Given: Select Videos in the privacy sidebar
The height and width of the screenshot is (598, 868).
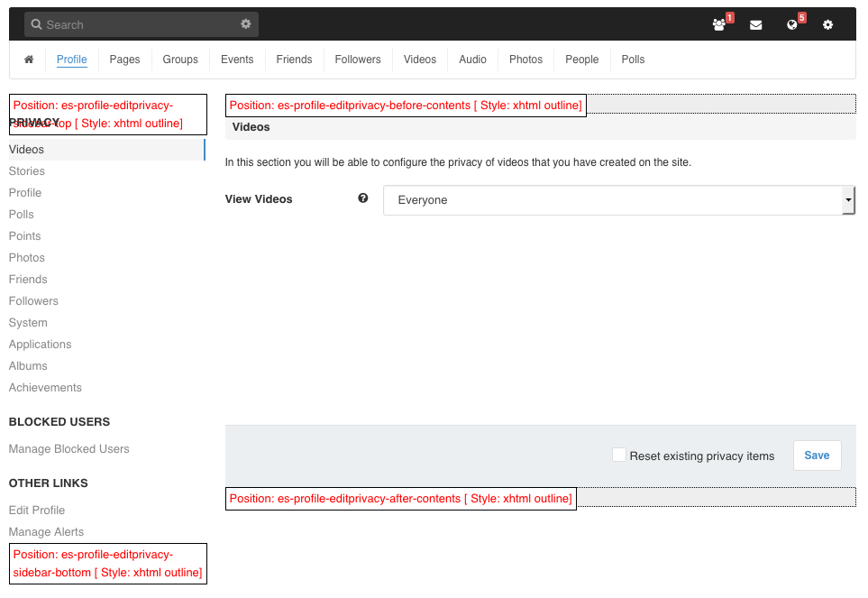Looking at the screenshot, I should [x=107, y=150].
